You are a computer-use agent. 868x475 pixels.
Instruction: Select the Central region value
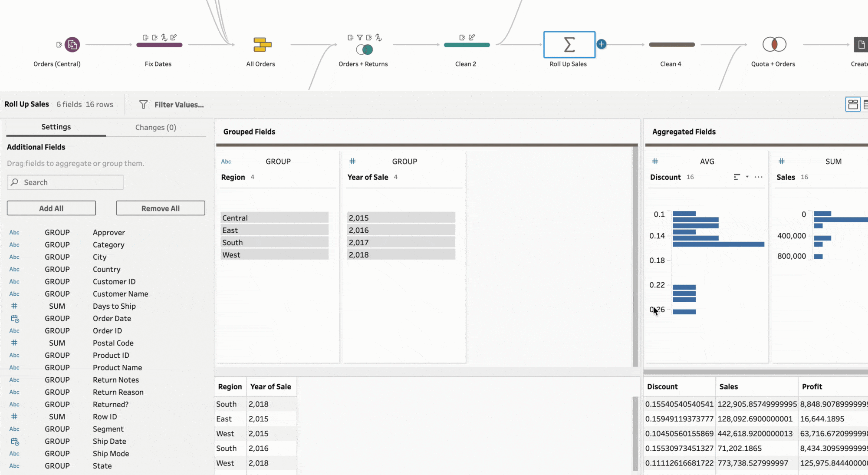coord(274,218)
